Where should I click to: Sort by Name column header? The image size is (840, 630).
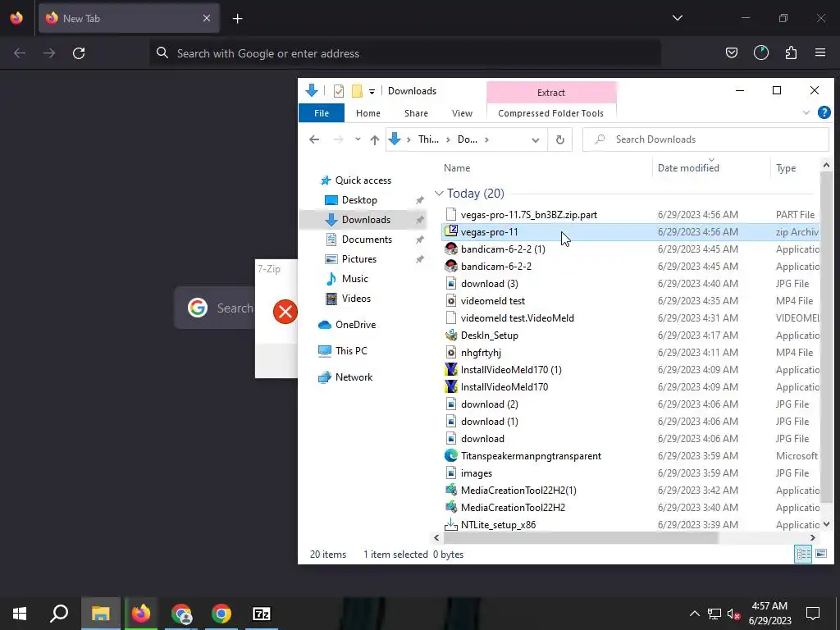pyautogui.click(x=457, y=167)
